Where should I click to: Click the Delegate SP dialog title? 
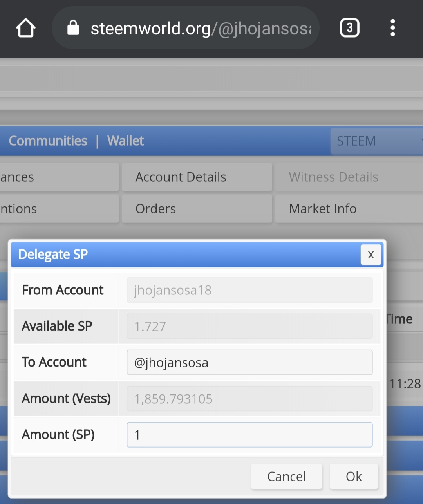53,255
